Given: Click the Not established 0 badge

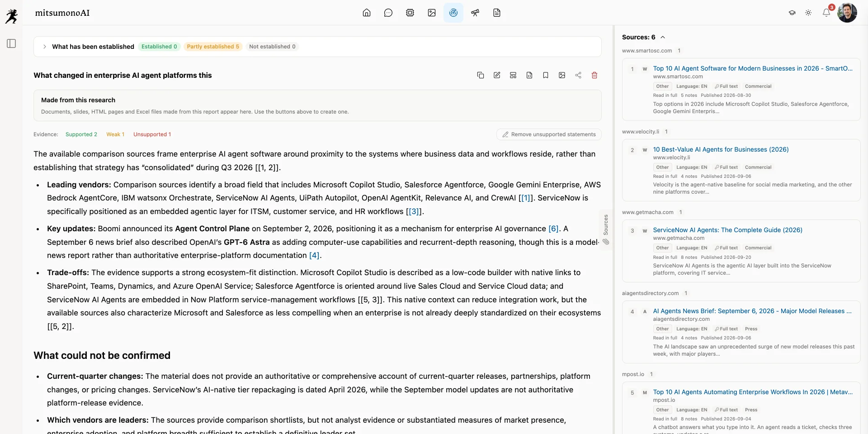Looking at the screenshot, I should [272, 47].
